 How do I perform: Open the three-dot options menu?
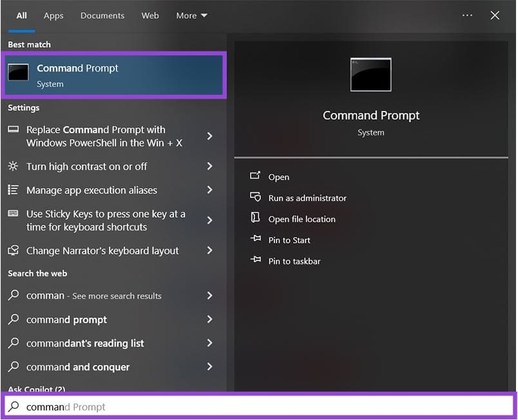(x=467, y=15)
